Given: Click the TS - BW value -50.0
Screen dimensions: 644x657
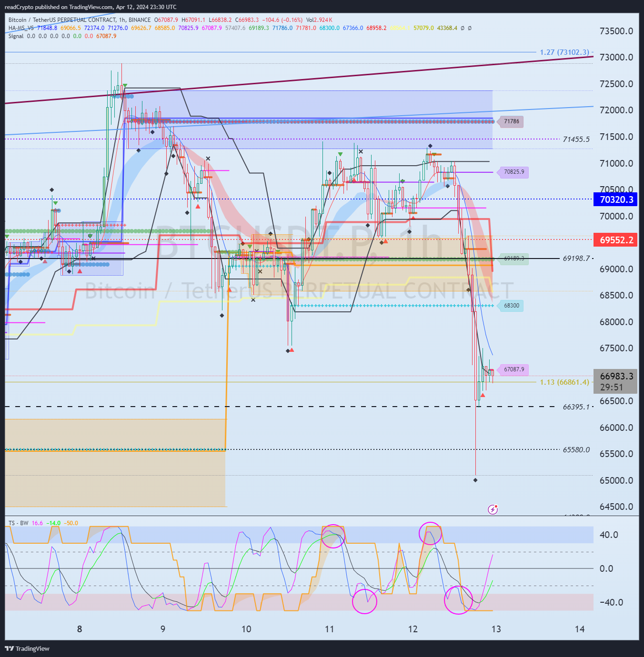Looking at the screenshot, I should click(71, 523).
